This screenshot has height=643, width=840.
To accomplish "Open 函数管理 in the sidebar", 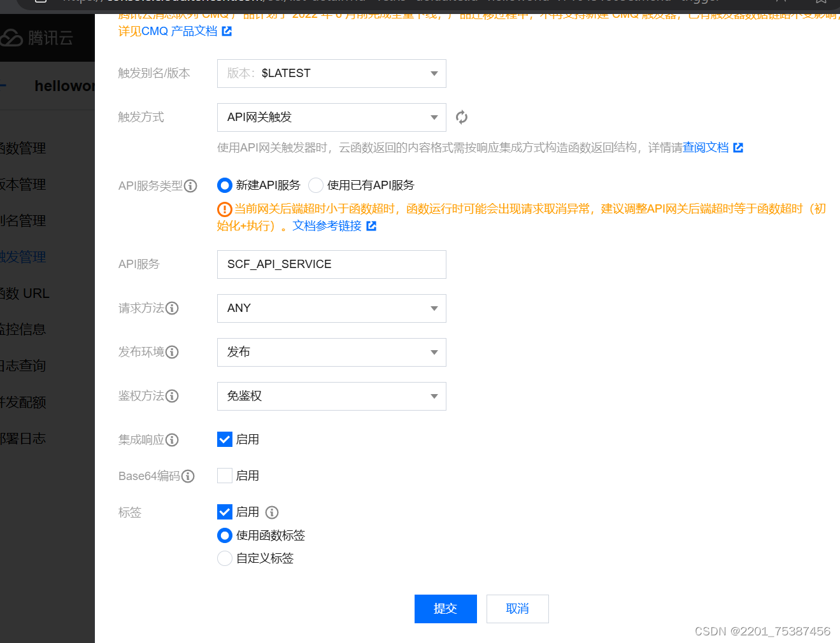I will (23, 148).
